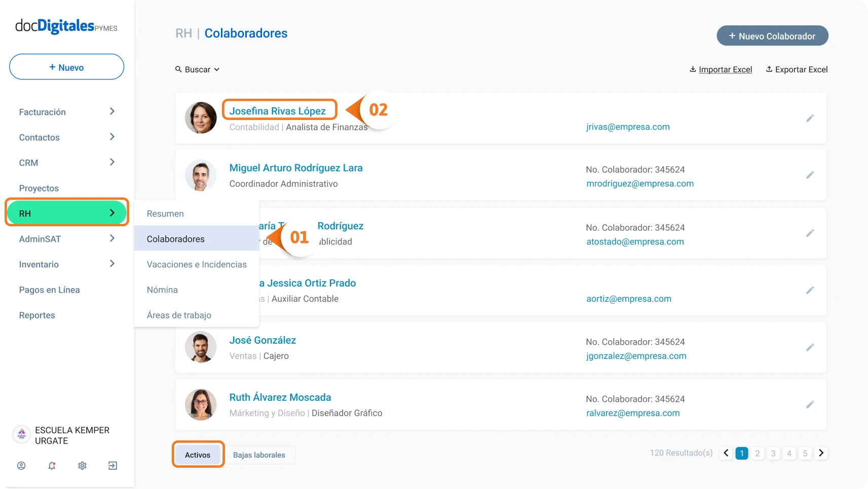Collapse the RH menu

pyautogui.click(x=66, y=213)
